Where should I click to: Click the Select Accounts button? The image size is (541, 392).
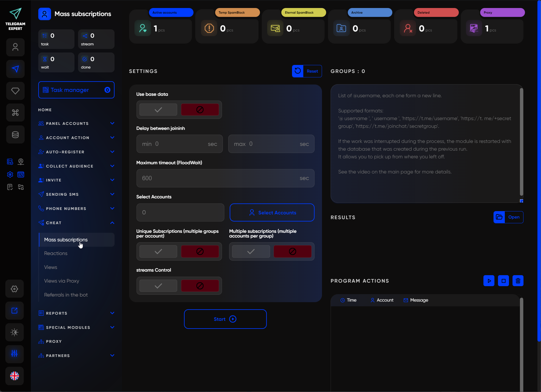pyautogui.click(x=272, y=213)
